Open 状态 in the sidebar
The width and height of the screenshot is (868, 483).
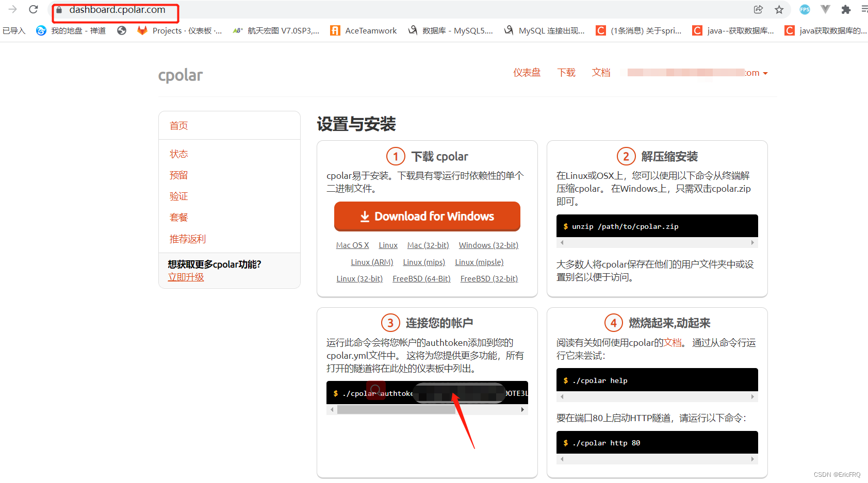coord(179,154)
